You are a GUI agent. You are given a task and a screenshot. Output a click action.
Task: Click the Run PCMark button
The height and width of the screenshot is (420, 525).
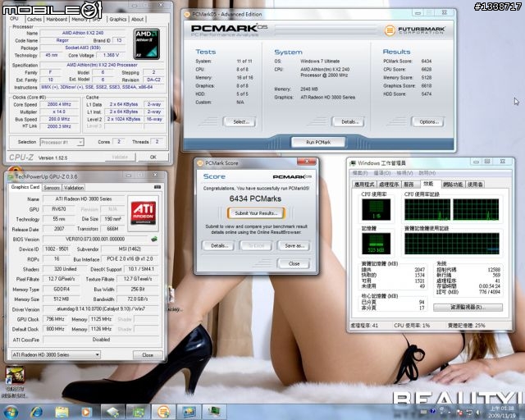318,143
